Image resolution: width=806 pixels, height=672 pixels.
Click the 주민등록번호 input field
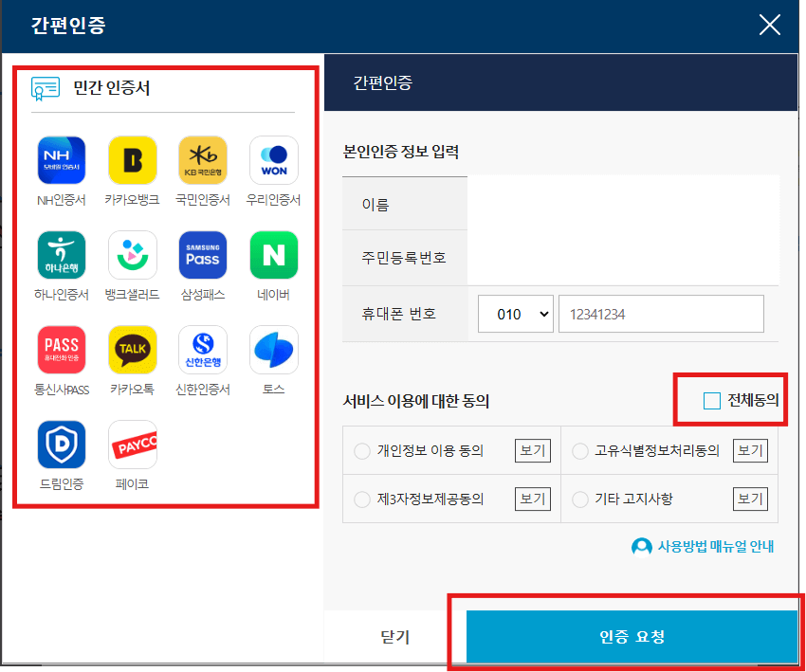[623, 258]
